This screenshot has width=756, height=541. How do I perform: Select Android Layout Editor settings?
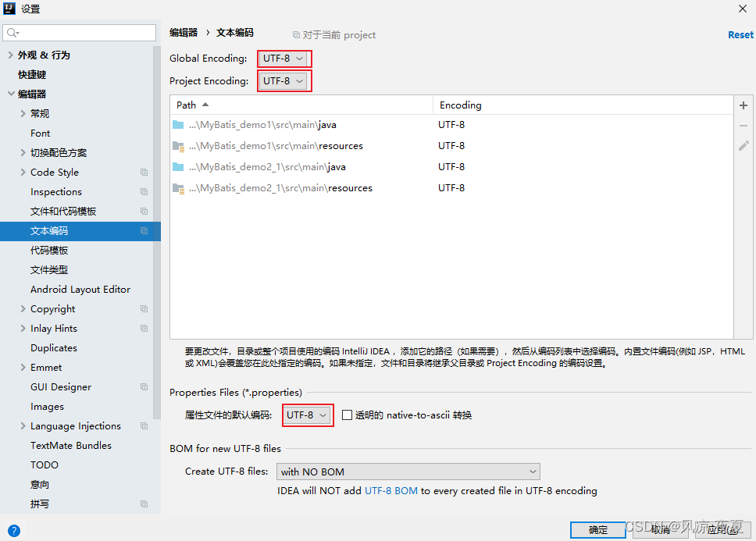(x=80, y=289)
